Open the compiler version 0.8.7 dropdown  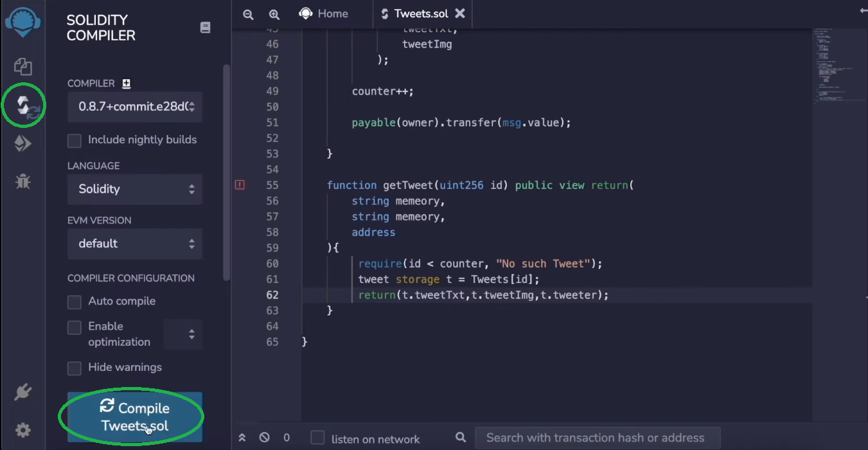(x=135, y=107)
